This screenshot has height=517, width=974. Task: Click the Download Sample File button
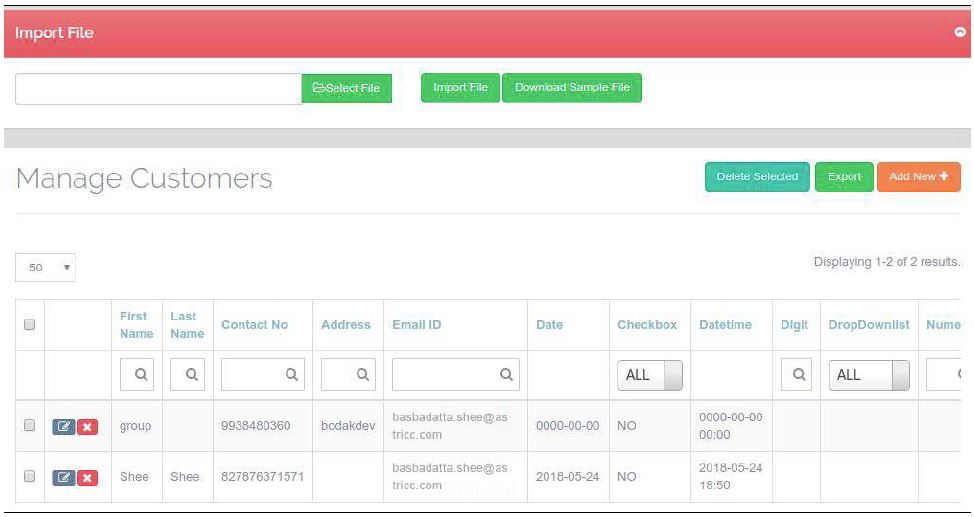pyautogui.click(x=572, y=88)
